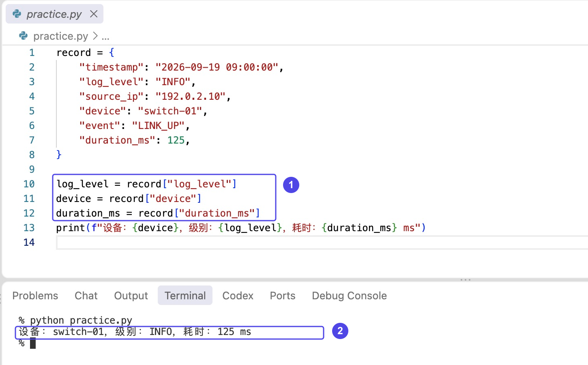
Task: Expand the breadcrumb chevron after practice.py
Action: (x=95, y=36)
